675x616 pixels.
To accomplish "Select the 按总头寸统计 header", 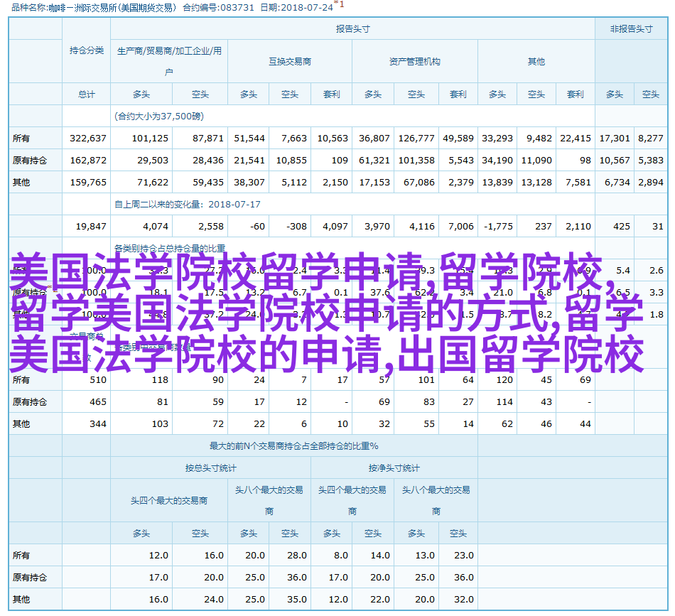I will (x=210, y=468).
